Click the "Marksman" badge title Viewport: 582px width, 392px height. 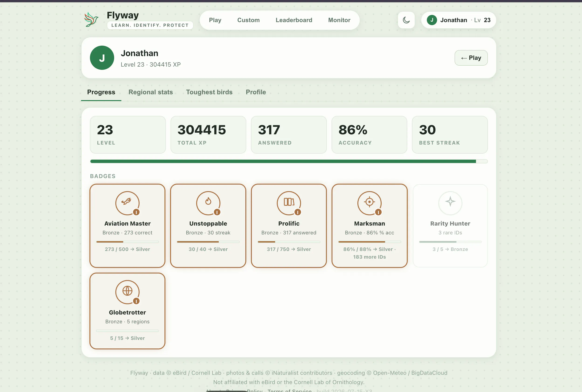point(369,223)
